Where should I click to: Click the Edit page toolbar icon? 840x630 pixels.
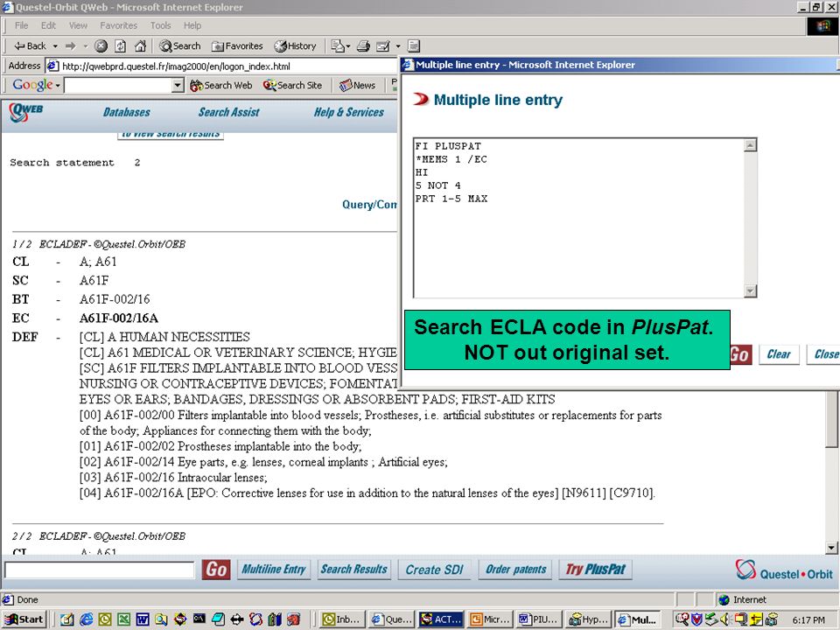click(383, 46)
